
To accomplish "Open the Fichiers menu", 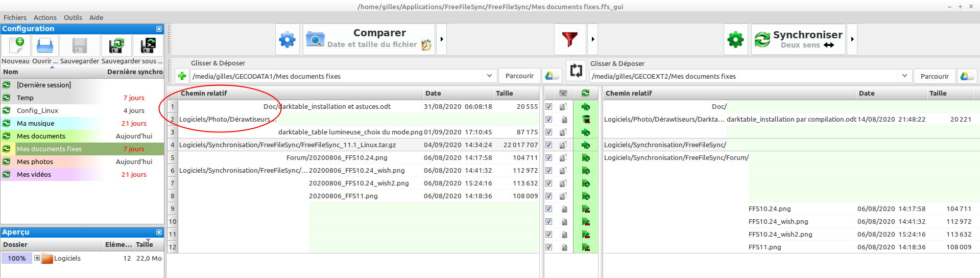I will (x=15, y=17).
